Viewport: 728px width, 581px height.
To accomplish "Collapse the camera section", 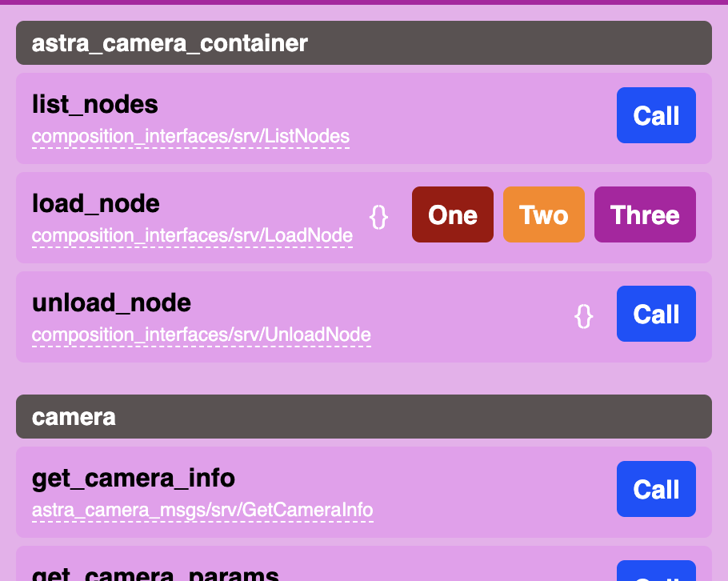I will tap(364, 416).
